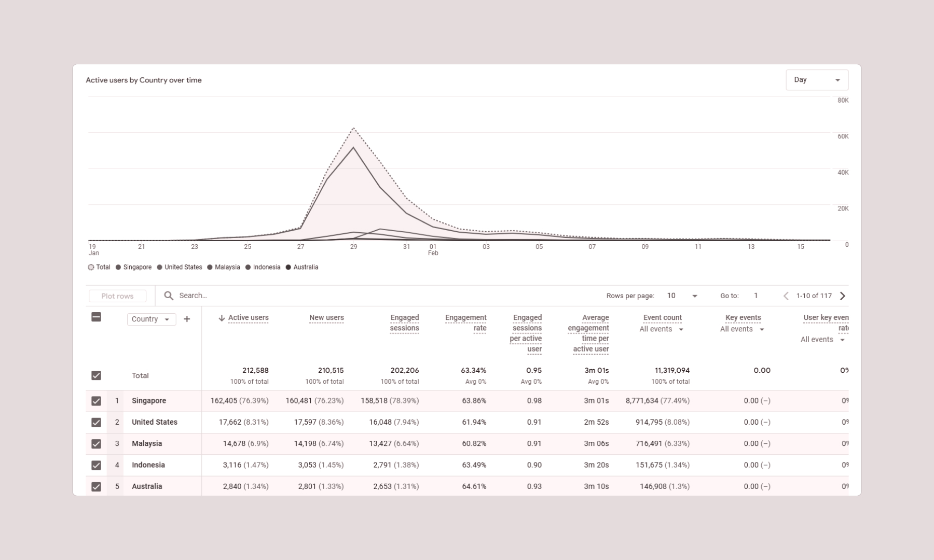Click the plus icon to add dimension
The image size is (934, 560).
tap(187, 319)
